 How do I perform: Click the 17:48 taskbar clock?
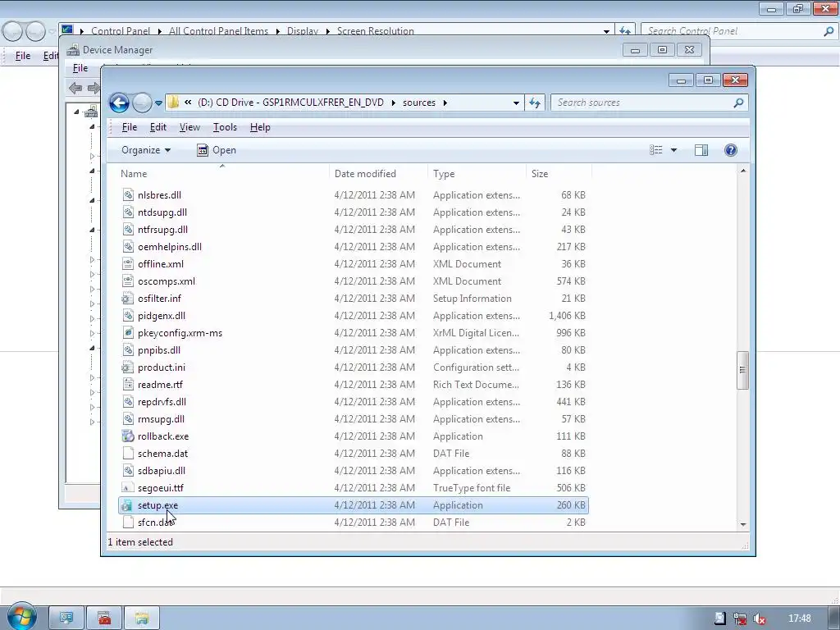point(800,619)
